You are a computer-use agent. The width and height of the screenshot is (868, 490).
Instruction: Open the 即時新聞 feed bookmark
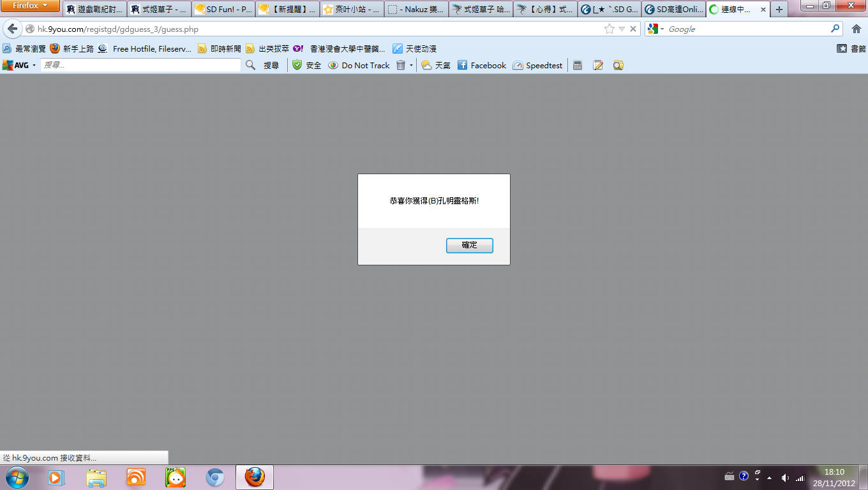coord(219,48)
